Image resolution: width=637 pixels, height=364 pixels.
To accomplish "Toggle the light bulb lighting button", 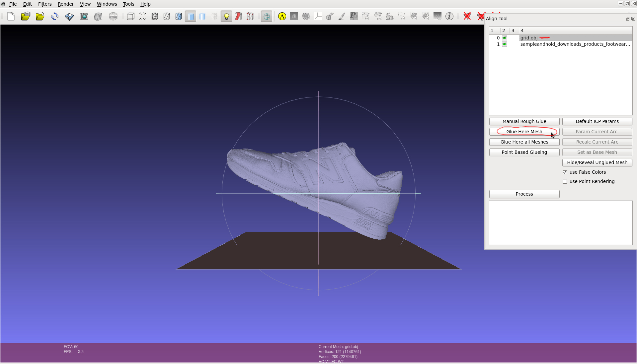I will click(x=226, y=16).
